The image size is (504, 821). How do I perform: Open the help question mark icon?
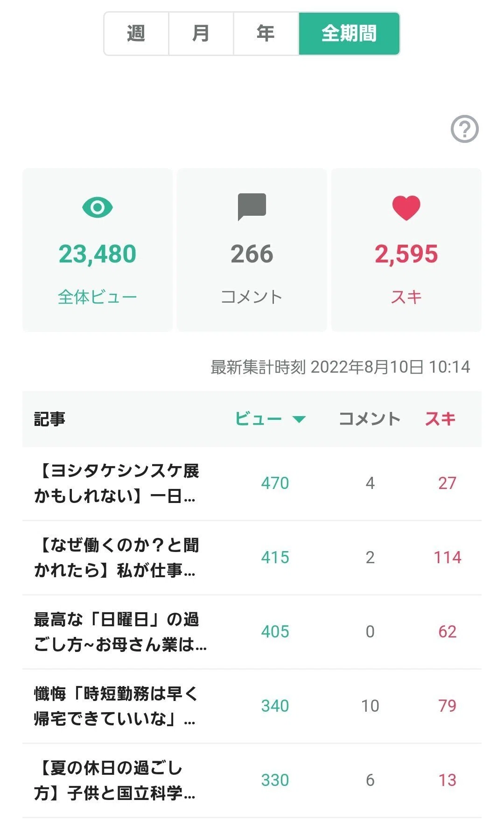pyautogui.click(x=464, y=129)
